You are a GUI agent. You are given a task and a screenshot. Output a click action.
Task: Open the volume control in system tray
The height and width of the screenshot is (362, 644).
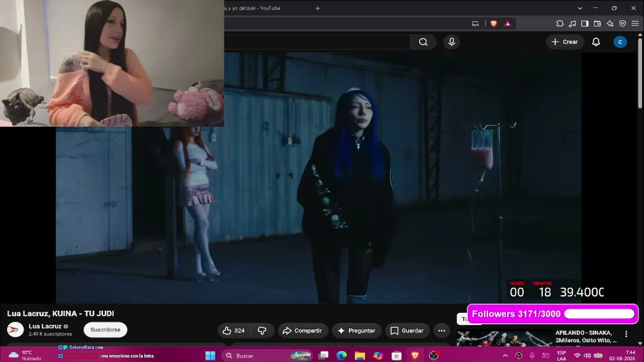(587, 355)
